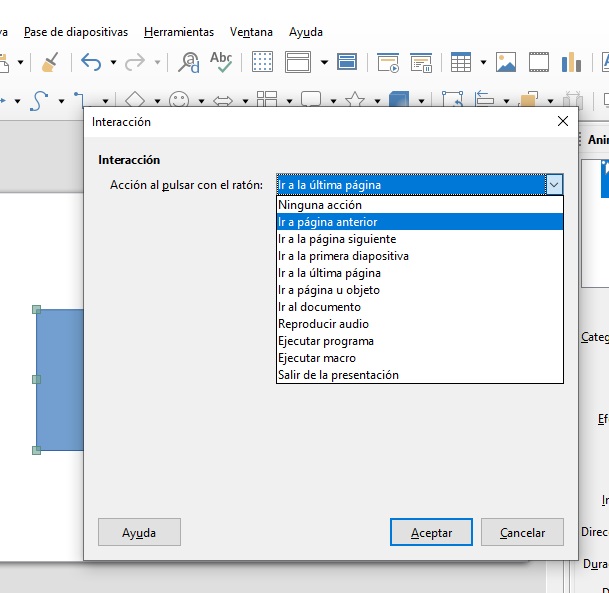Click the Cancelar button
This screenshot has height=593, width=609.
tap(522, 532)
